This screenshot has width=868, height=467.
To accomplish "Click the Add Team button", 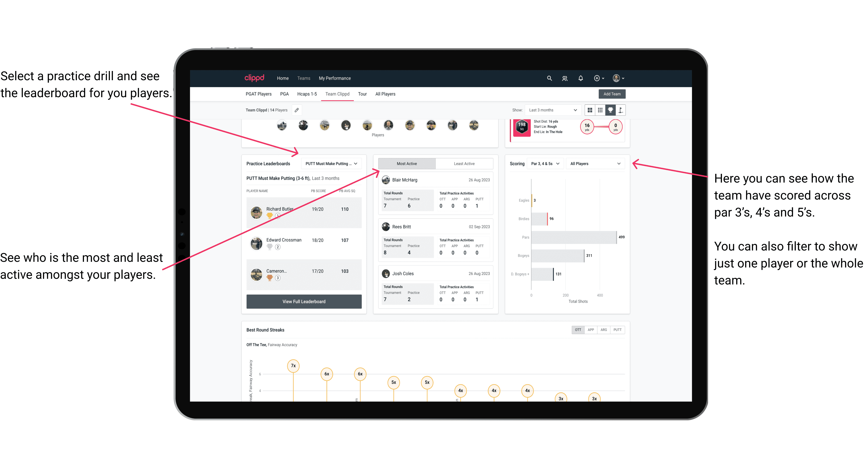I will pyautogui.click(x=612, y=94).
